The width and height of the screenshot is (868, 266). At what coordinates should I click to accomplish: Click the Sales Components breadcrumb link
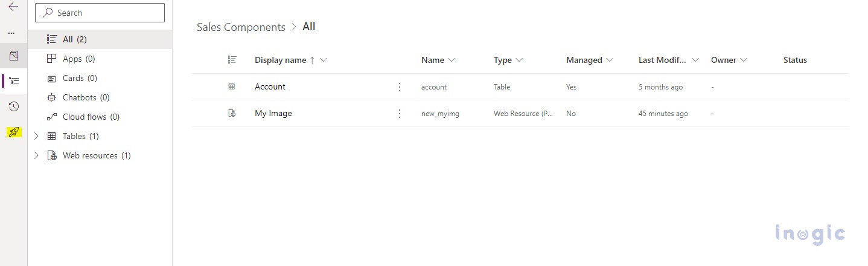tap(241, 27)
